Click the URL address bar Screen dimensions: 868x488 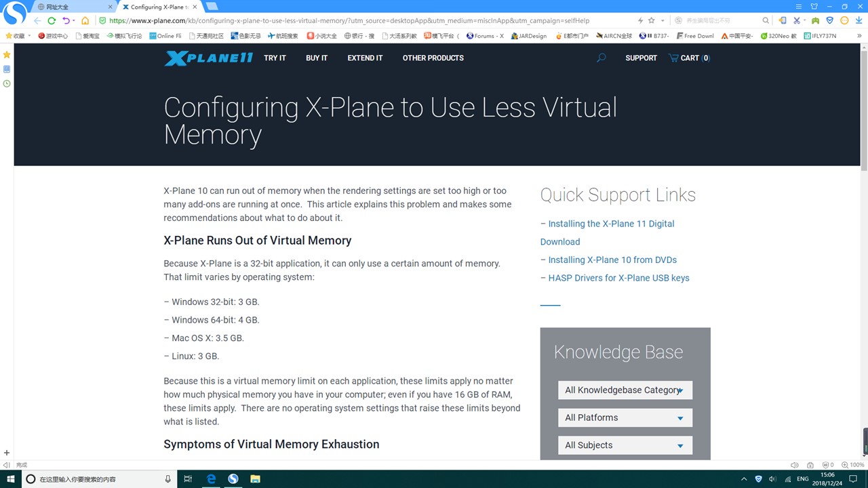(366, 20)
